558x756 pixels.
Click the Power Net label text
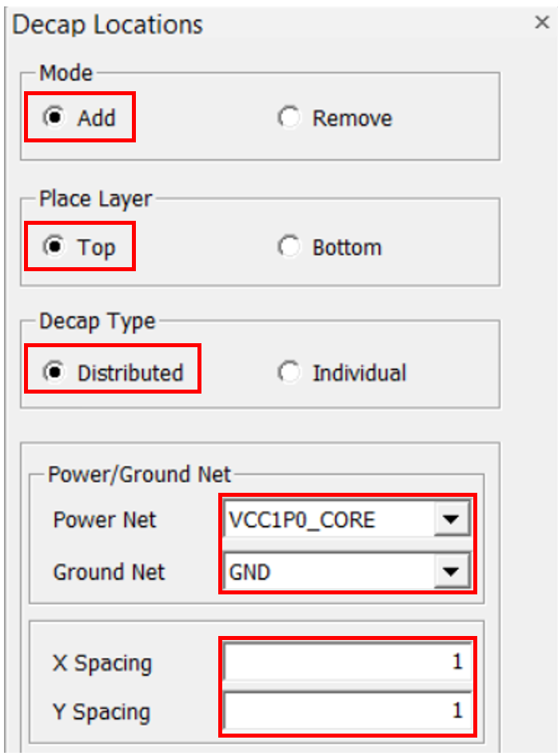(x=105, y=521)
